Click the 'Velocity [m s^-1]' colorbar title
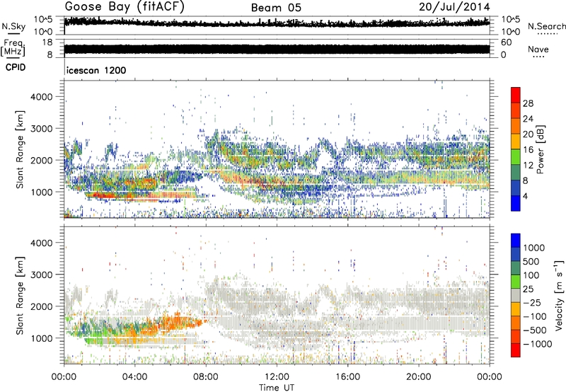 (x=559, y=295)
